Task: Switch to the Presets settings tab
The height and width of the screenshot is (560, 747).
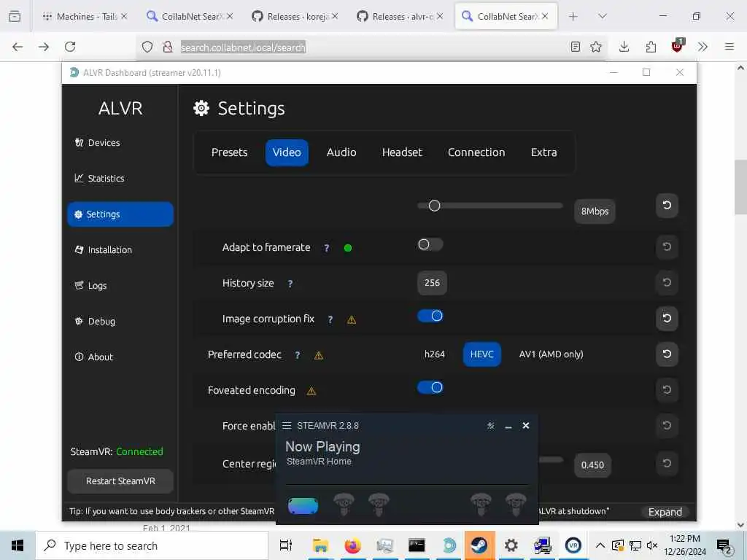Action: [229, 152]
